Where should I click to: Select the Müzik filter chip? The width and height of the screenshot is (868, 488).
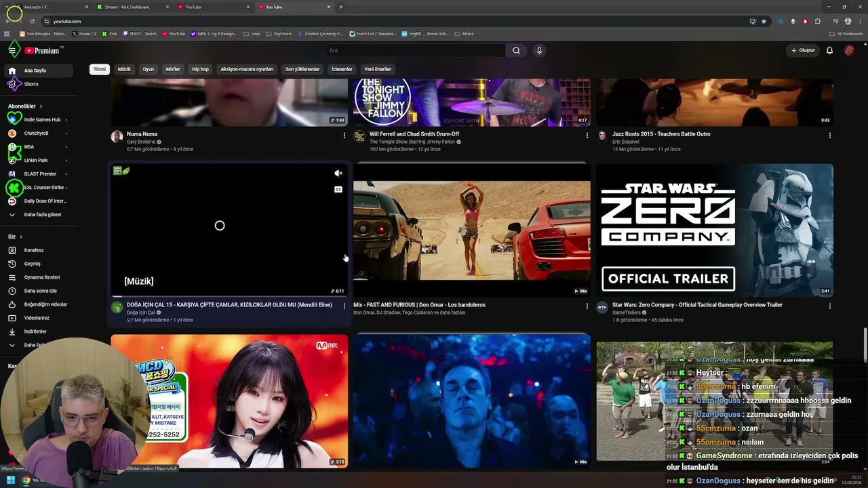coord(124,69)
